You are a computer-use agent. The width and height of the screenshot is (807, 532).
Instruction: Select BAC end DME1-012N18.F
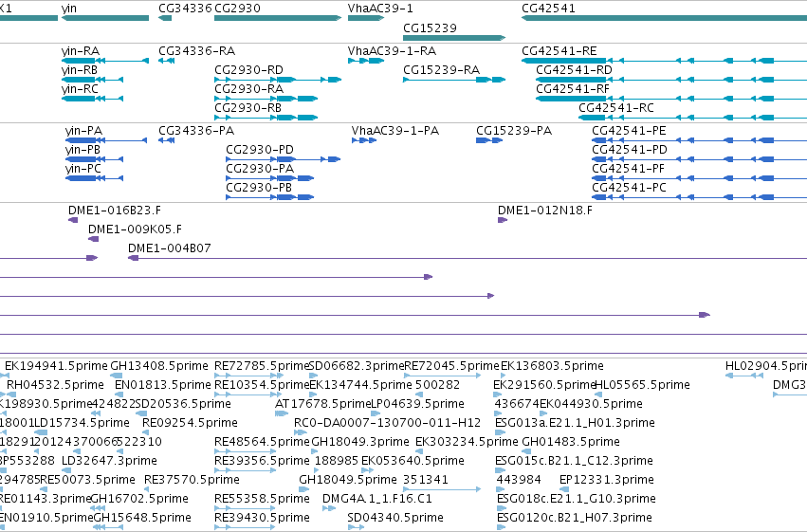pos(545,211)
